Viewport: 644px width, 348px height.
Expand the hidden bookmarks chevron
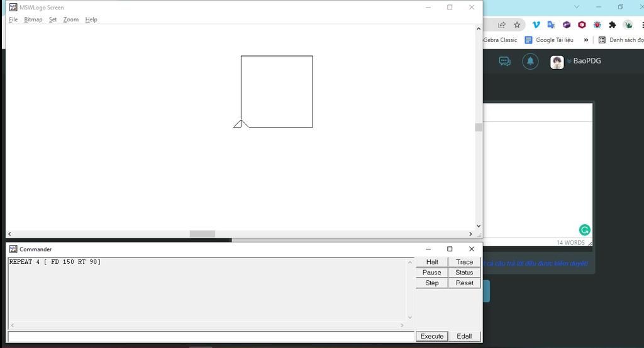click(586, 40)
